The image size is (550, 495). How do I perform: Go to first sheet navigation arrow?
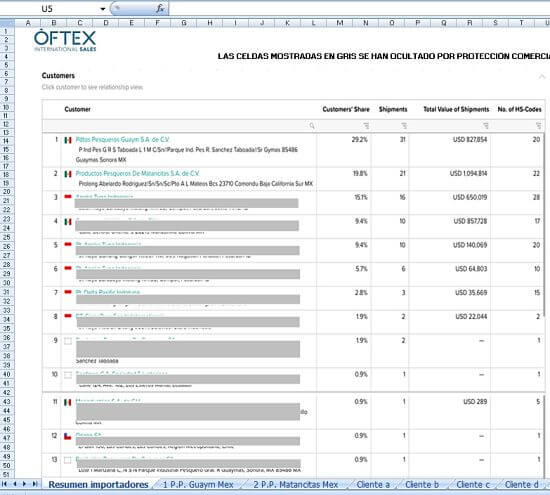(5, 484)
